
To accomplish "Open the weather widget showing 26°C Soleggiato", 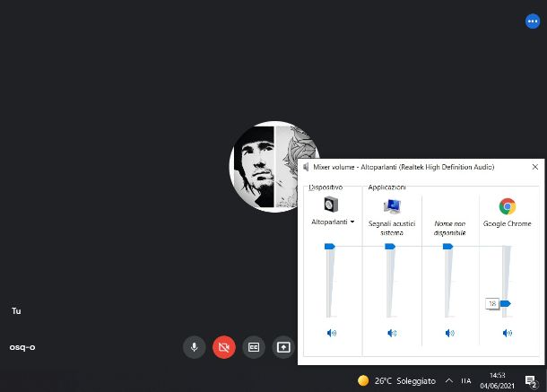I will click(397, 381).
